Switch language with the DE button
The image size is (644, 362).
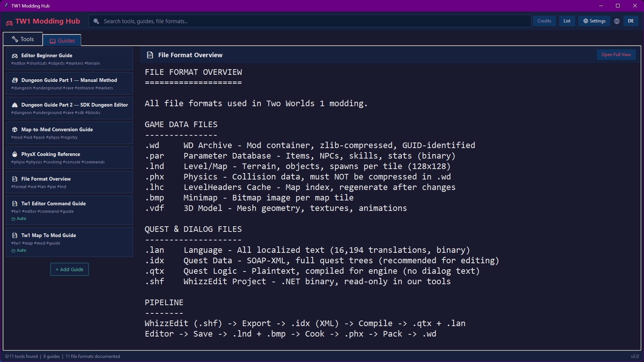point(631,21)
